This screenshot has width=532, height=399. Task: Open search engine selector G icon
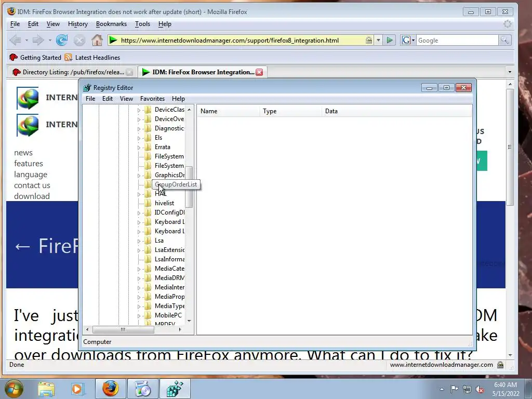pos(408,41)
